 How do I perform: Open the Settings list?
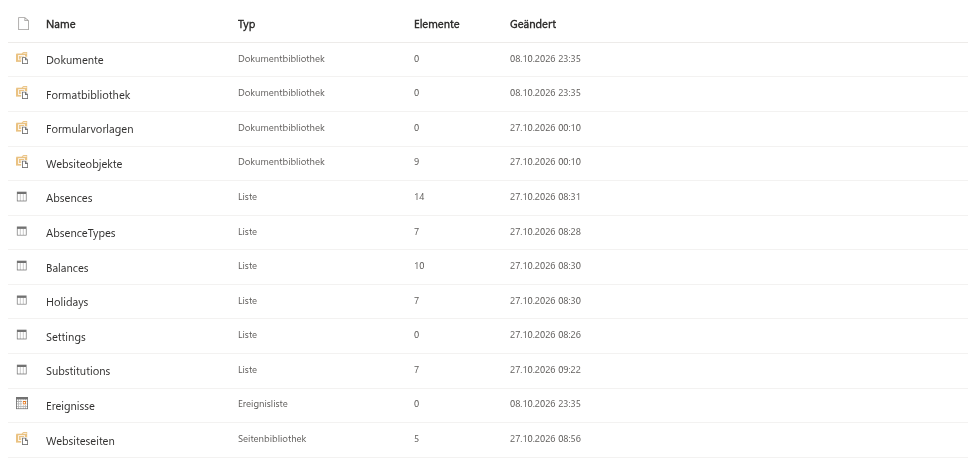click(x=66, y=337)
